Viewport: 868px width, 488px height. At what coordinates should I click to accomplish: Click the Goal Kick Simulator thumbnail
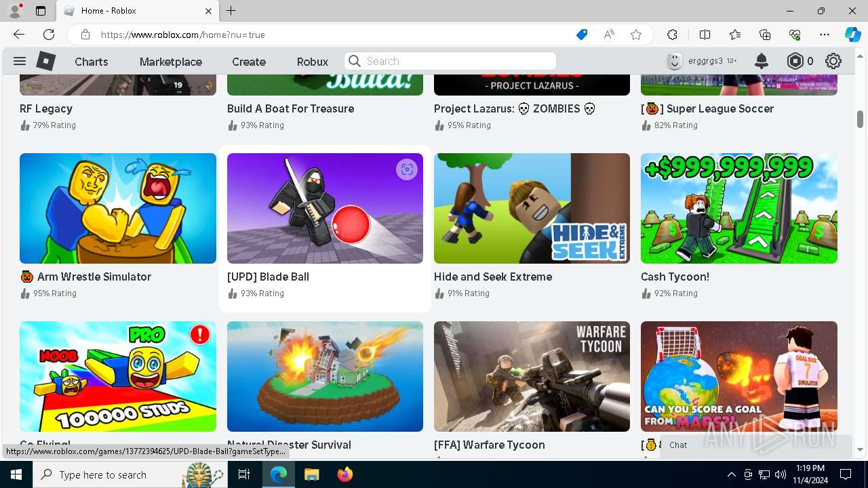(739, 376)
